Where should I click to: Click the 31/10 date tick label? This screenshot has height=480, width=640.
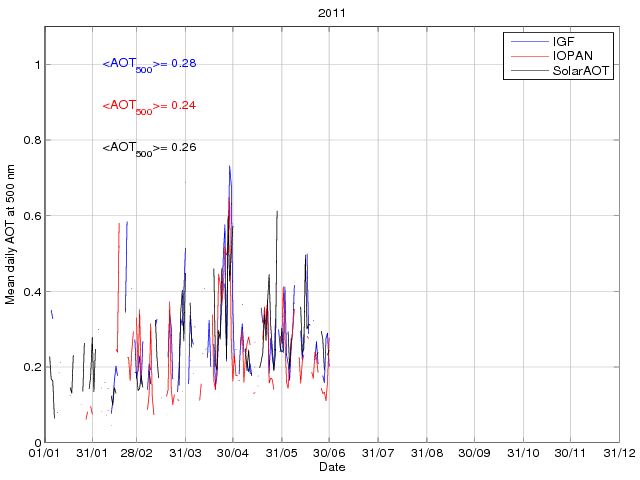pyautogui.click(x=523, y=453)
